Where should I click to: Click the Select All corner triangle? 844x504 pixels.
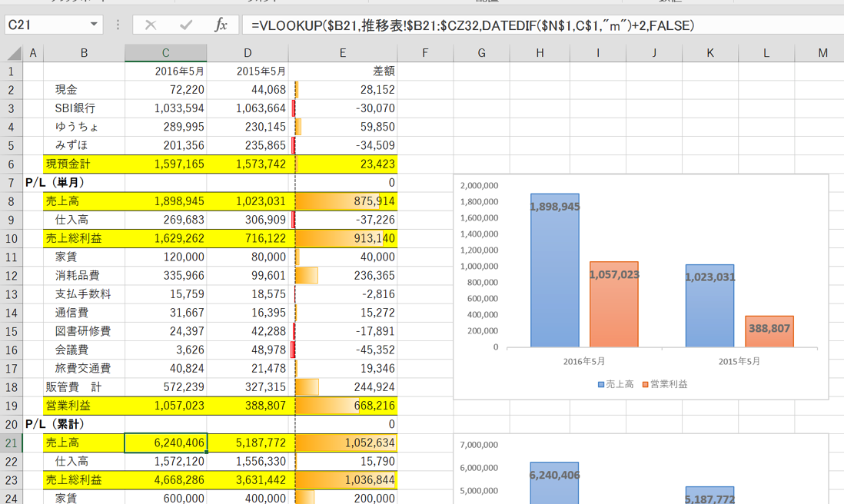pyautogui.click(x=14, y=53)
